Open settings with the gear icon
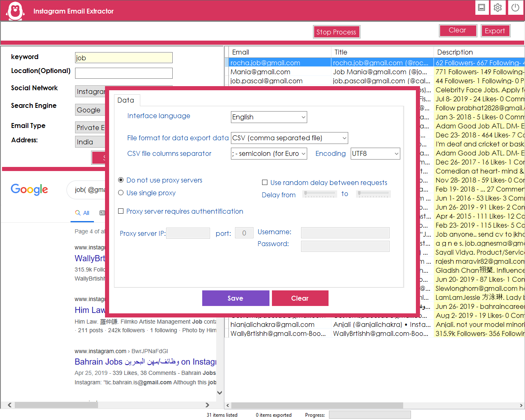This screenshot has width=525, height=420. pyautogui.click(x=498, y=8)
